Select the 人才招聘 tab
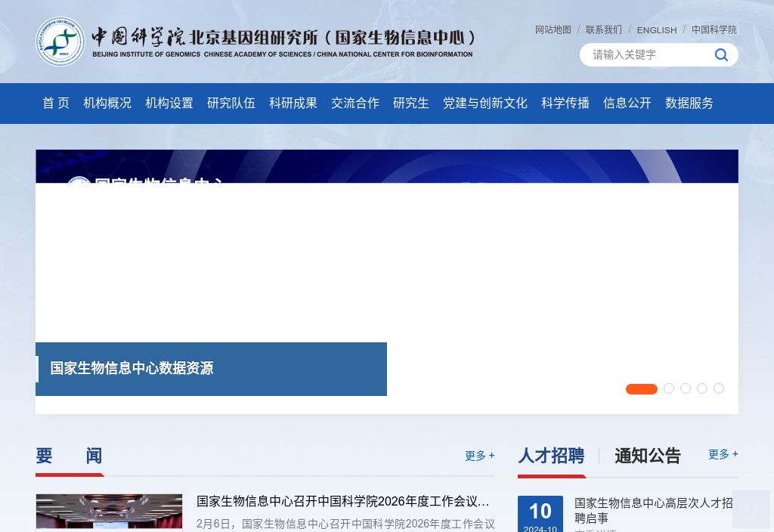The image size is (774, 532). pyautogui.click(x=551, y=456)
